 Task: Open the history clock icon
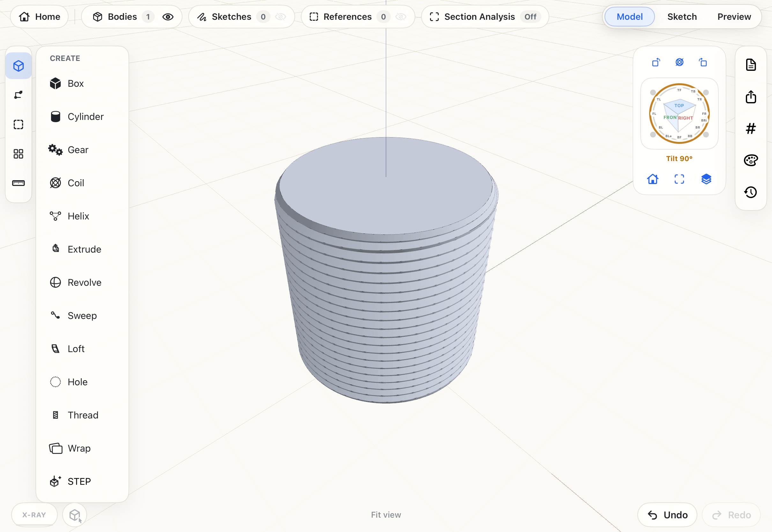point(751,192)
